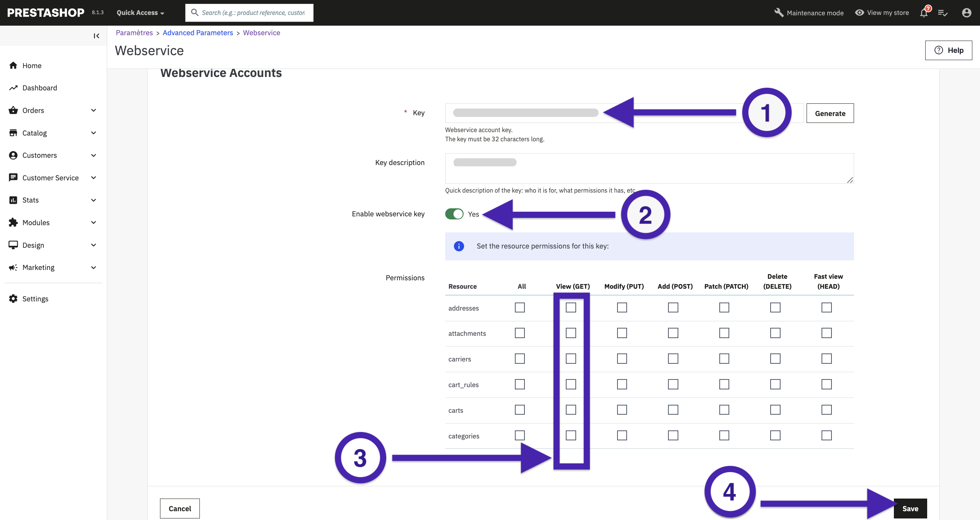Image resolution: width=980 pixels, height=520 pixels.
Task: Check the View (GET) box for addresses
Action: point(571,307)
